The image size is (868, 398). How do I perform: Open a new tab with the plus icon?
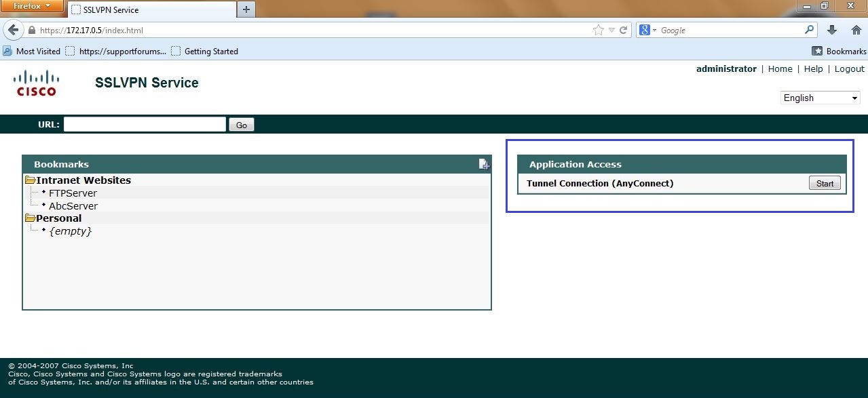tap(246, 10)
